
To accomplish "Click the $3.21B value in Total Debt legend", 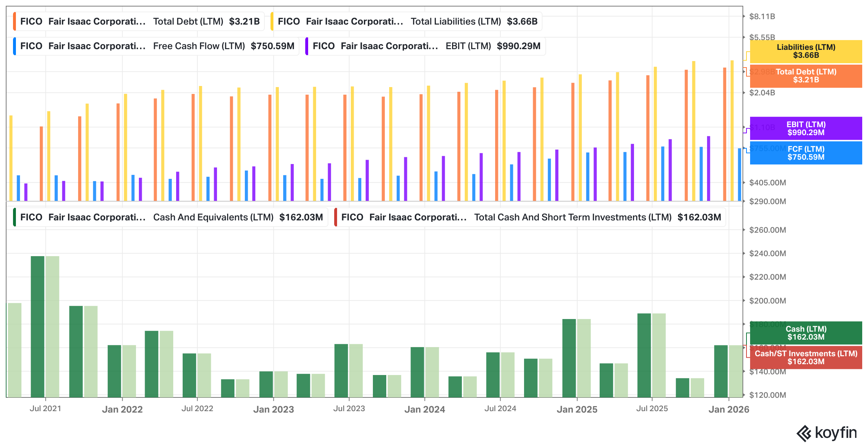I will click(244, 21).
